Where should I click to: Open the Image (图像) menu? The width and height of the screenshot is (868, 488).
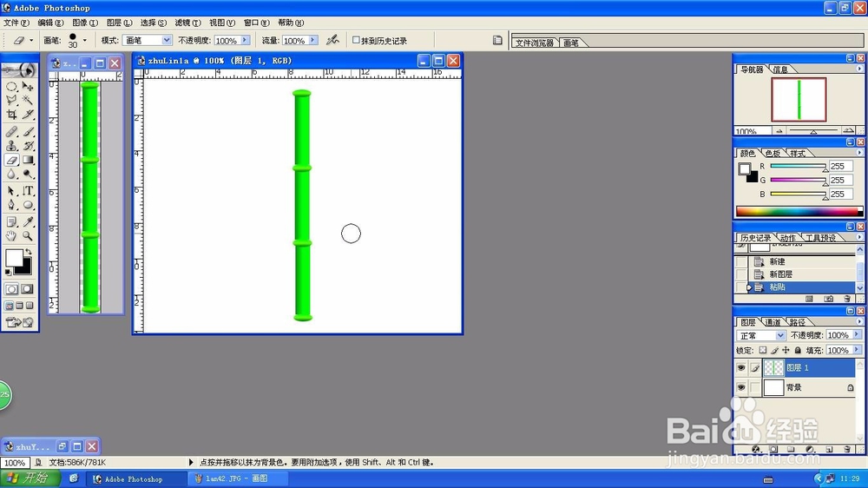coord(85,23)
